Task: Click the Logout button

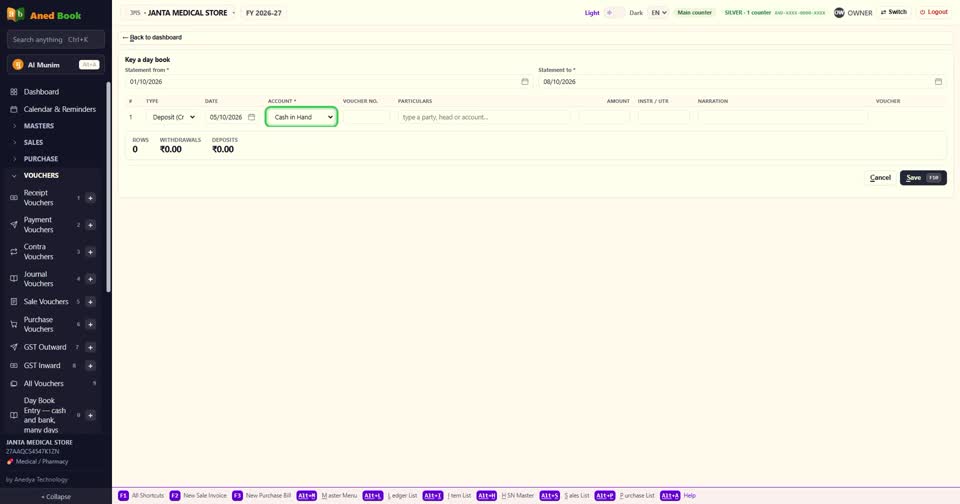Action: click(934, 12)
